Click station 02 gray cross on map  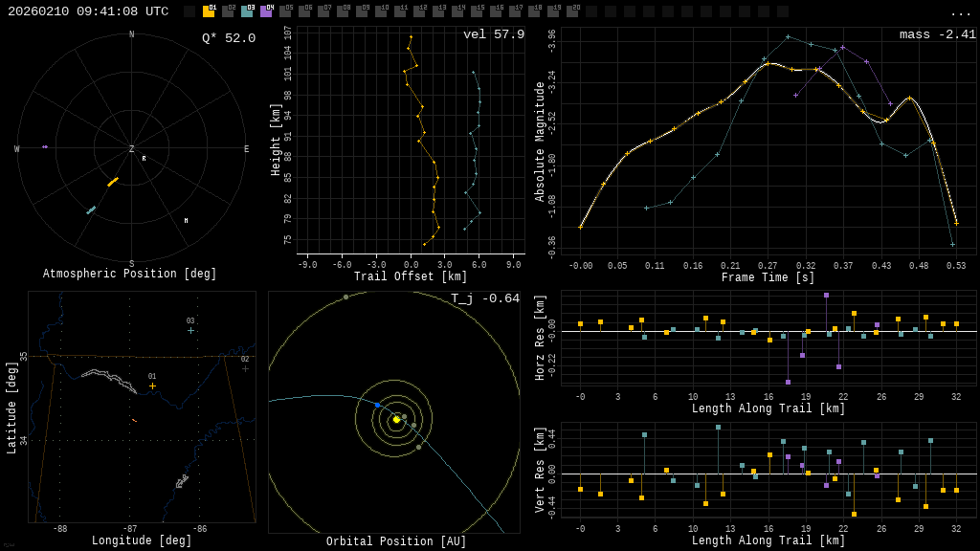tap(245, 368)
